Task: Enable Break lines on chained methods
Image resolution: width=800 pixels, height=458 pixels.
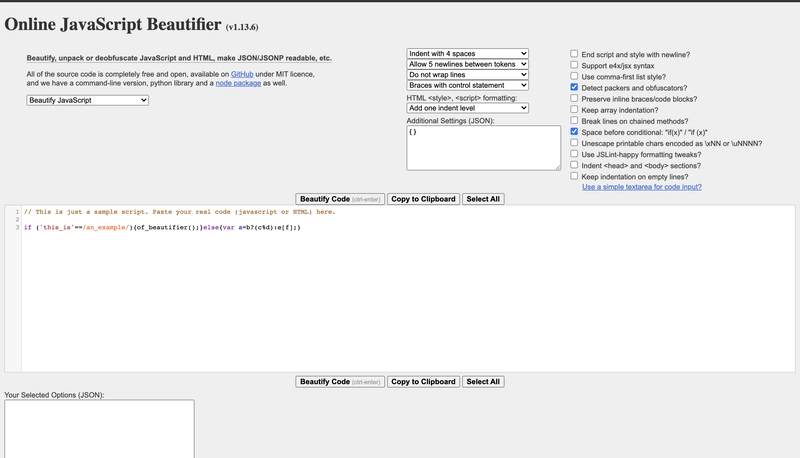Action: click(x=574, y=120)
